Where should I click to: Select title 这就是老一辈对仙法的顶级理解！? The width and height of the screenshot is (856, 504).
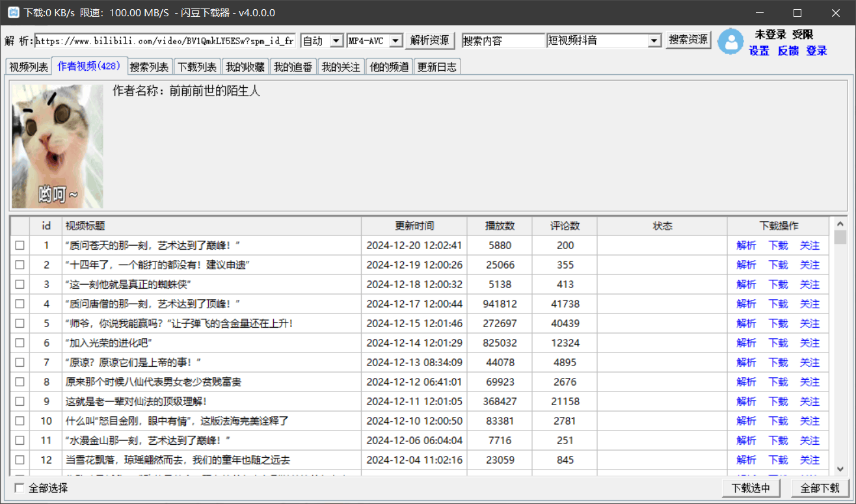click(137, 402)
